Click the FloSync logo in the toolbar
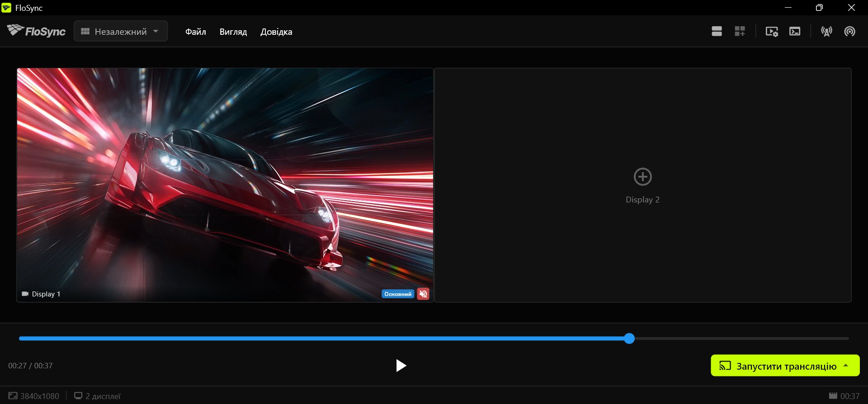 click(x=36, y=31)
